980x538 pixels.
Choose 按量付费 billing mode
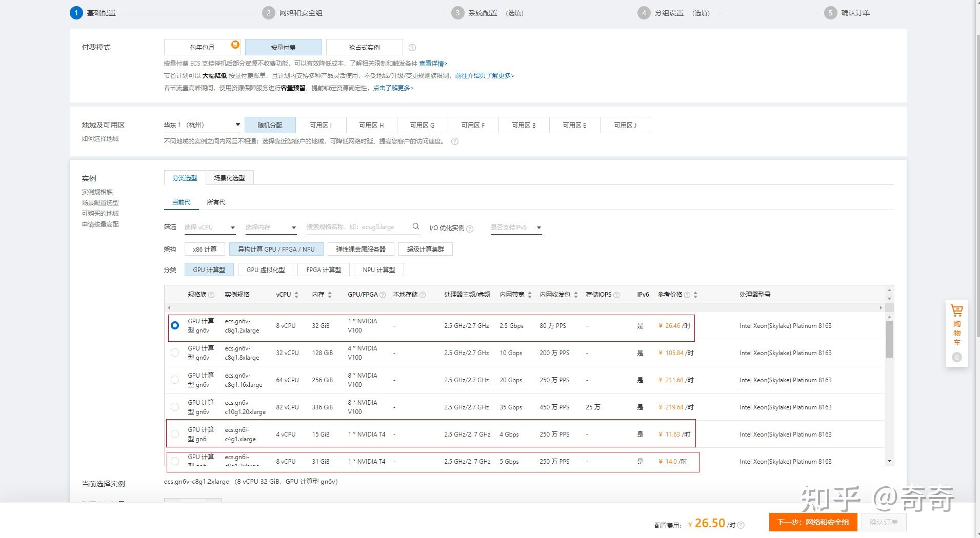[x=283, y=47]
